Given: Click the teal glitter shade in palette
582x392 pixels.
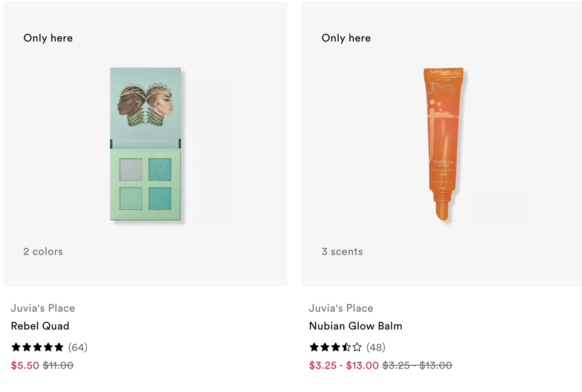Looking at the screenshot, I should (160, 170).
